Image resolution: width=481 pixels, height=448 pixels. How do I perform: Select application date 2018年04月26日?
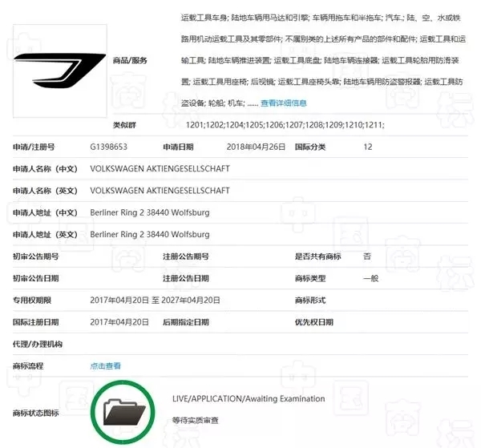257,147
